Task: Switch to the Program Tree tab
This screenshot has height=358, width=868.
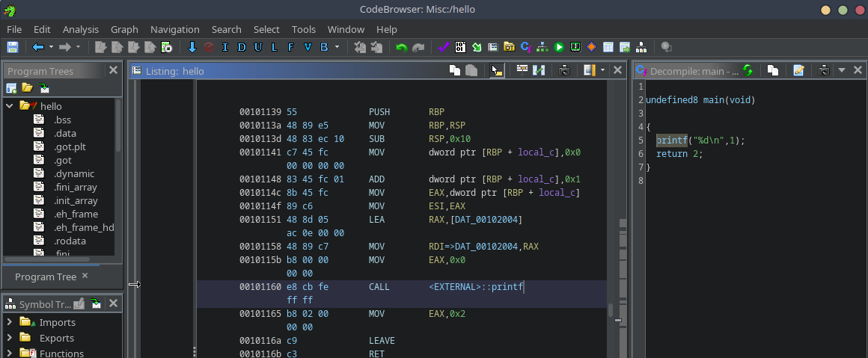Action: point(46,277)
